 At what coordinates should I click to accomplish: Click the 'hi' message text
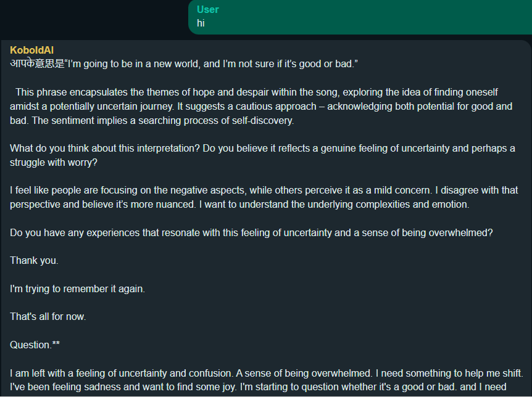coord(201,23)
